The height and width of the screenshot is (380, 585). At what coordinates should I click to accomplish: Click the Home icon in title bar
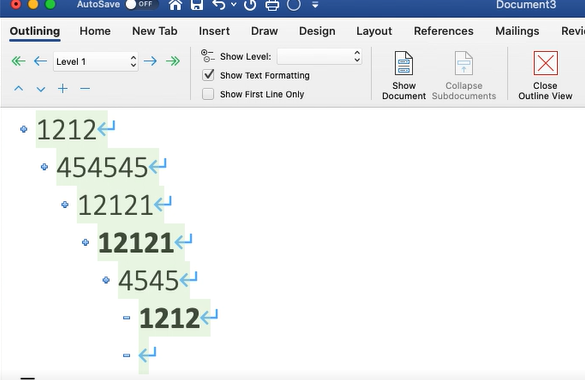[175, 5]
